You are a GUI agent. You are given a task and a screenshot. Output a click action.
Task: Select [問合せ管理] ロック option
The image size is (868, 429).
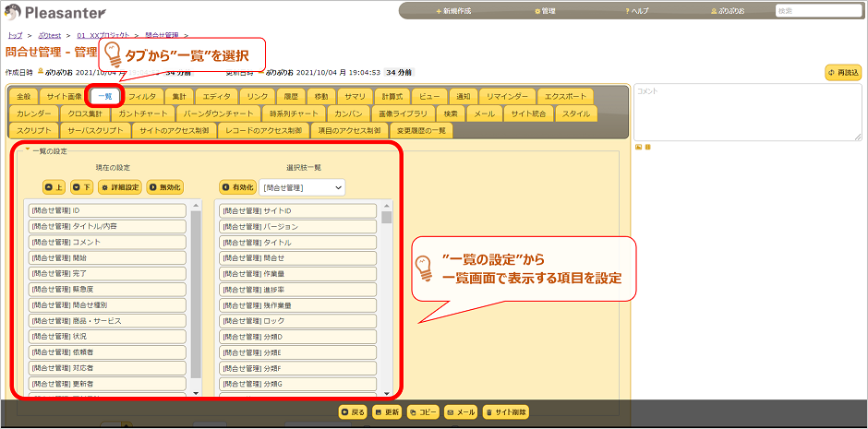298,321
